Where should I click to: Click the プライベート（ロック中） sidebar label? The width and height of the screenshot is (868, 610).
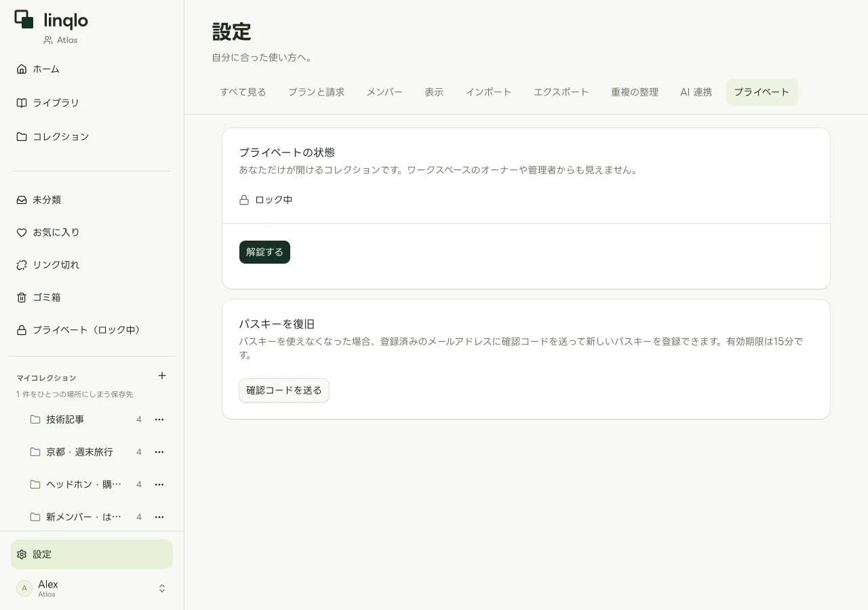coord(89,330)
